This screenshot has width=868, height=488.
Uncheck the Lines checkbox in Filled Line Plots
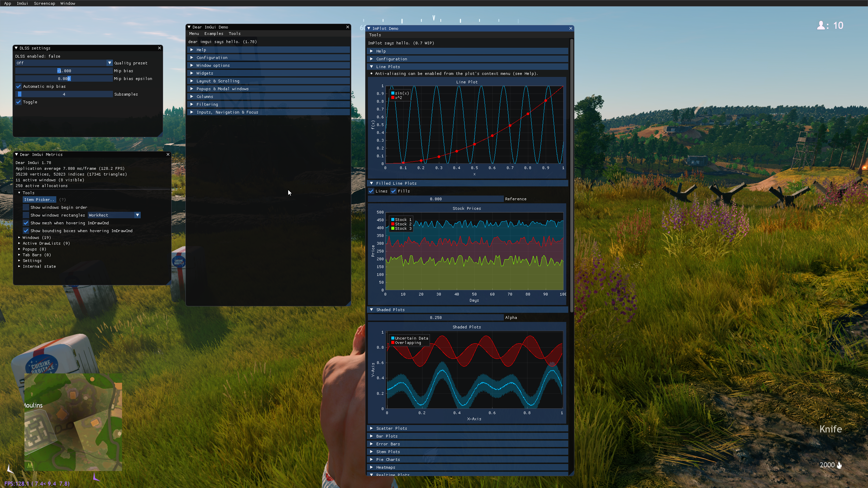pos(371,191)
